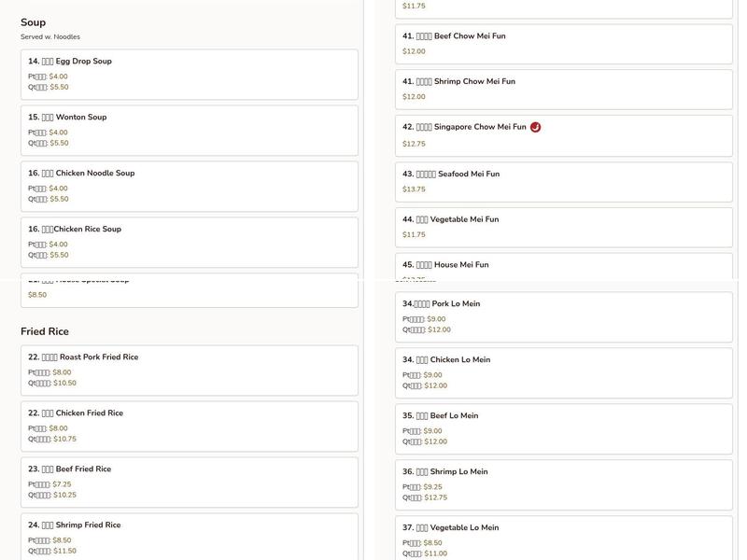The image size is (747, 560).
Task: Open the Shrimp Lo Mein item
Action: (563, 484)
